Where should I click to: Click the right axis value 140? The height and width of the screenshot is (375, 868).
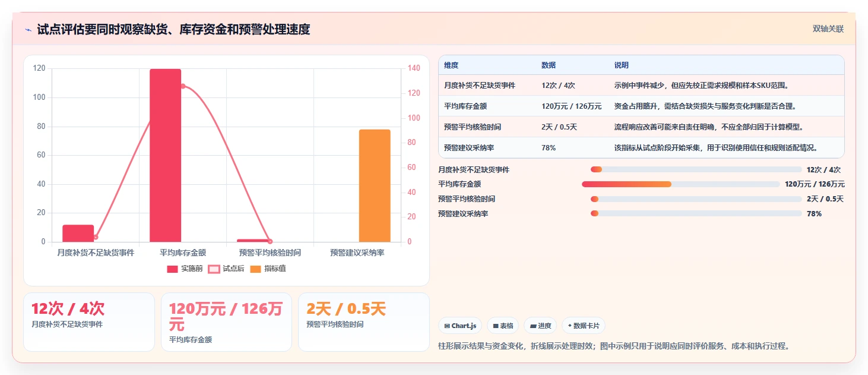pyautogui.click(x=414, y=68)
